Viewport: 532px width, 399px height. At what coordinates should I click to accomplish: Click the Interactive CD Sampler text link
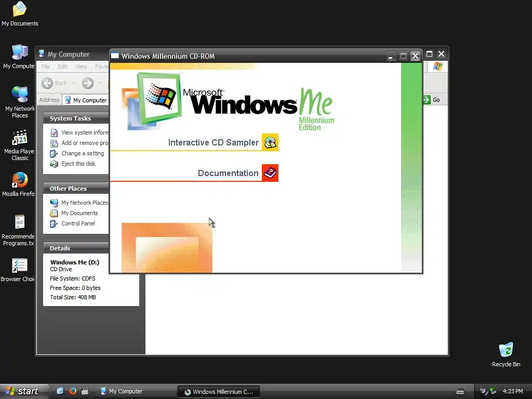[x=214, y=142]
